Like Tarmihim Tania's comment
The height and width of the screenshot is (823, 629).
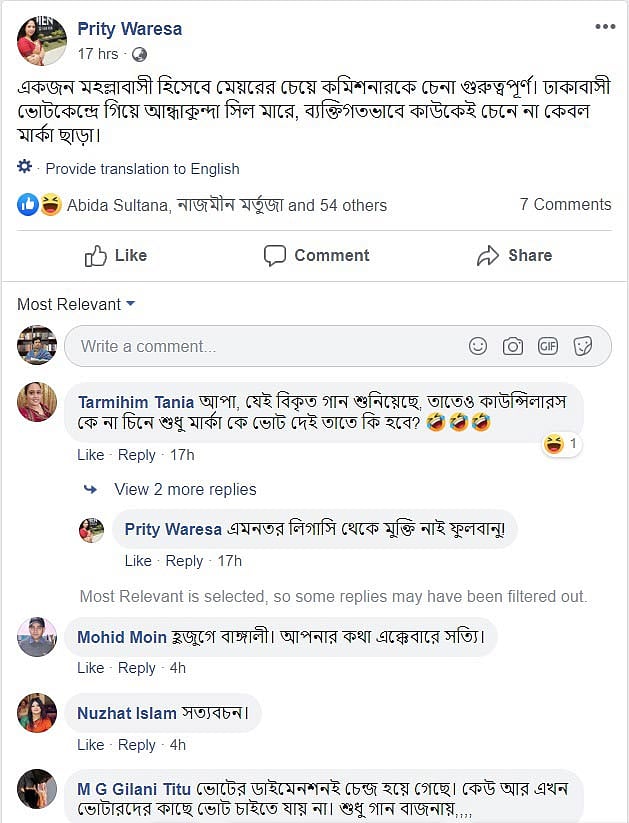(x=90, y=455)
